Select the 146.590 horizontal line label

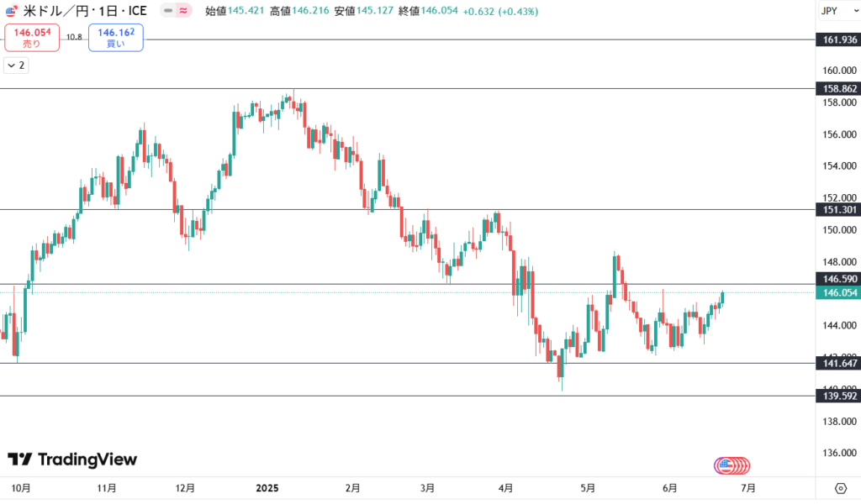(x=838, y=279)
